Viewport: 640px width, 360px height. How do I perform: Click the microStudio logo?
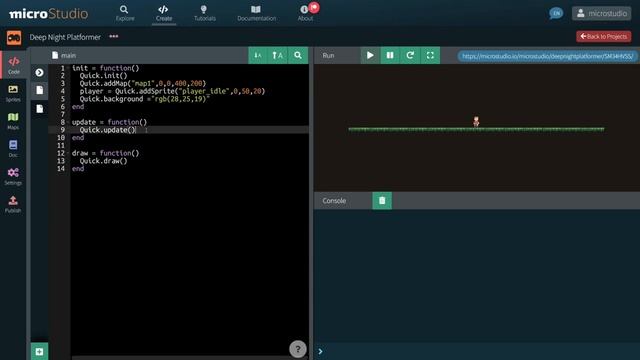click(49, 13)
